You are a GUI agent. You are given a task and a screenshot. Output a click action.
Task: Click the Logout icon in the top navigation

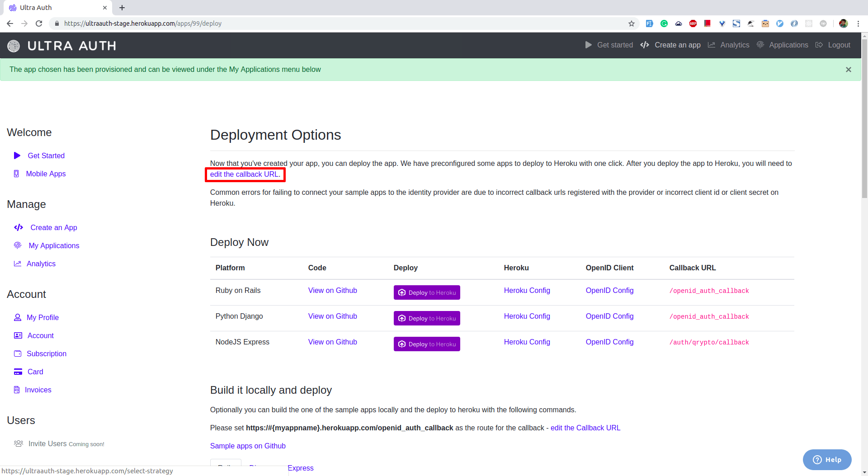[820, 45]
